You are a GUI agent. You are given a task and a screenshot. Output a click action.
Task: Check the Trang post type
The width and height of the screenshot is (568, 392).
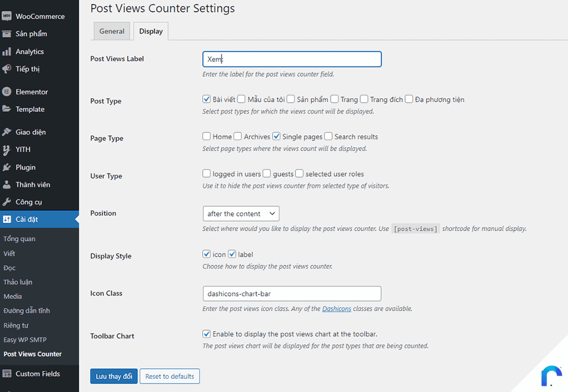pos(335,99)
